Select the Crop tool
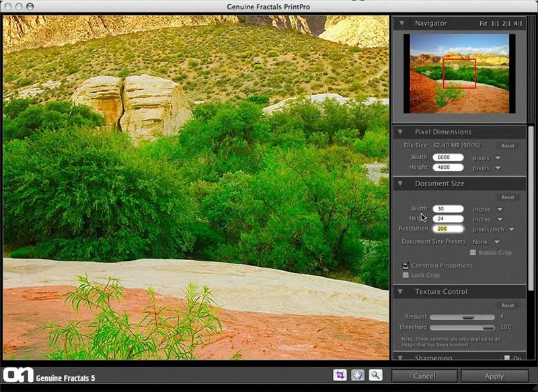Image resolution: width=538 pixels, height=392 pixels. pyautogui.click(x=340, y=375)
